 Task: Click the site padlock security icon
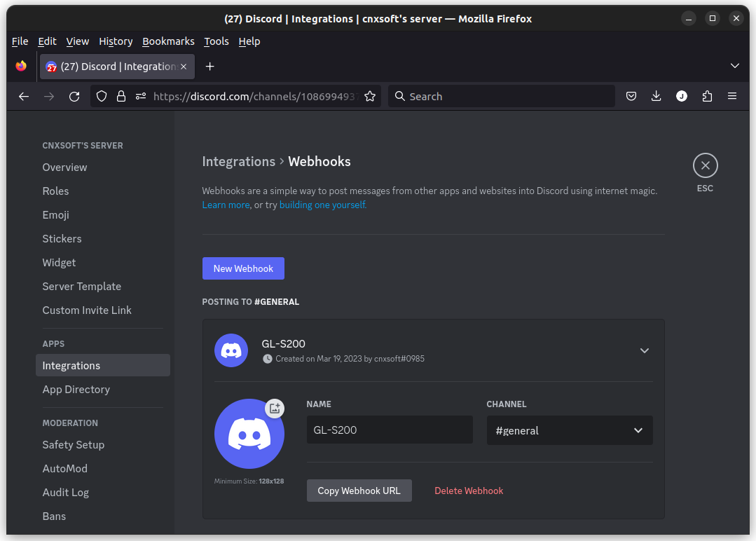(121, 97)
